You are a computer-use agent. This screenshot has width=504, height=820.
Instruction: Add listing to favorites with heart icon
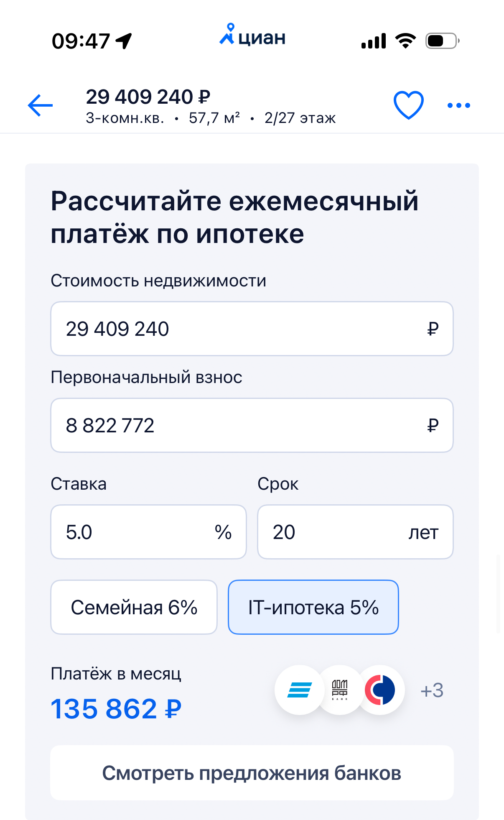(408, 105)
